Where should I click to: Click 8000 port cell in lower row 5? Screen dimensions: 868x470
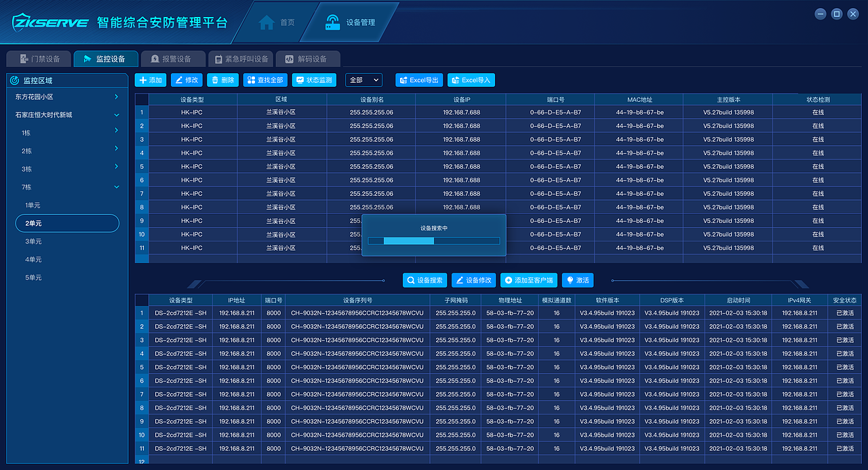pos(273,368)
